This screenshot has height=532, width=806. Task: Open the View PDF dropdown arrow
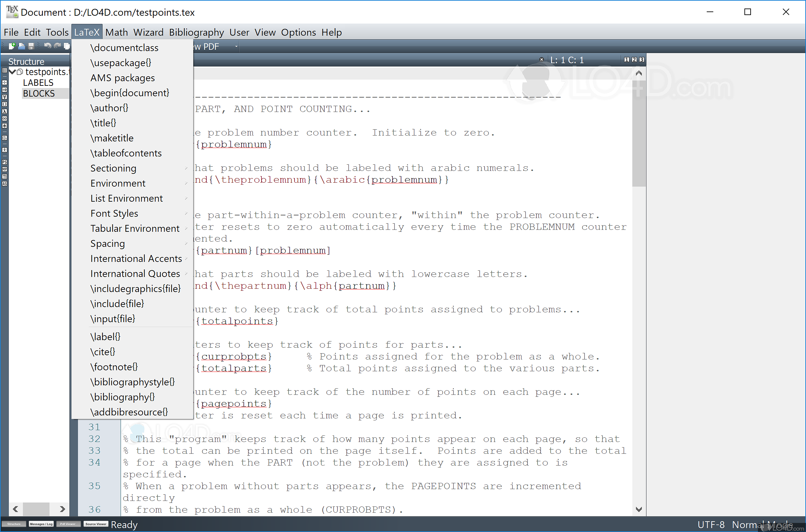click(236, 46)
